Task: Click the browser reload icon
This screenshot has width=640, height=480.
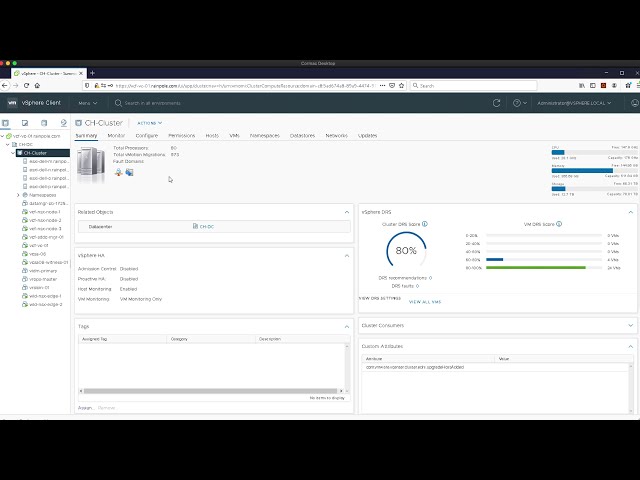Action: 27,86
